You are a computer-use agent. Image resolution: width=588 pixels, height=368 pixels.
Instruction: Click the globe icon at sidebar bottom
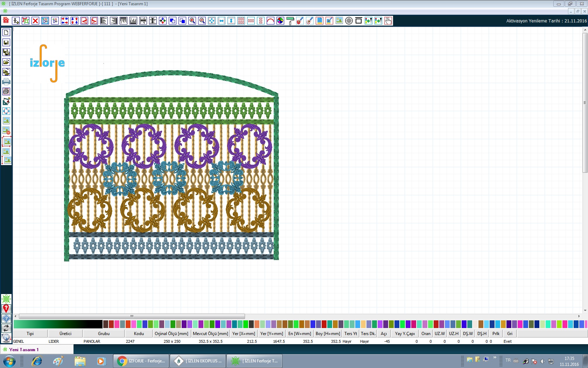(x=6, y=338)
